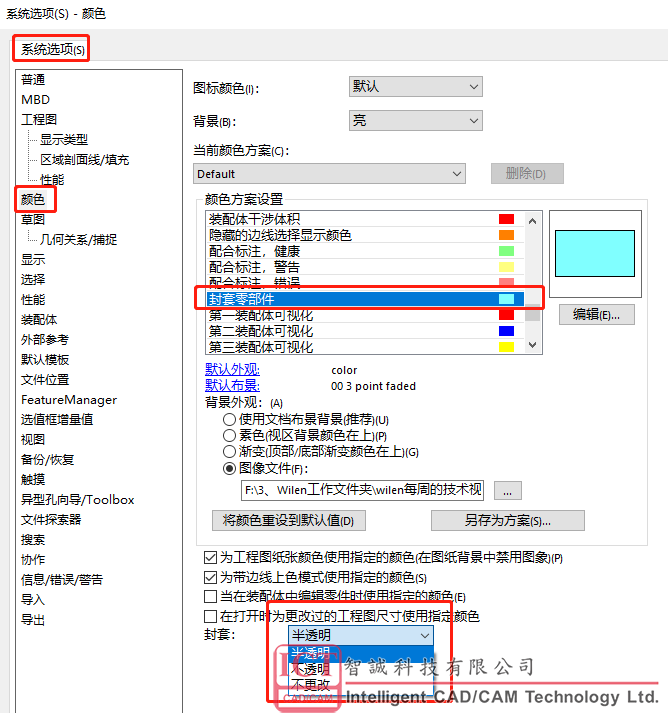668x713 pixels.
Task: Open the 图标颜色 dropdown
Action: 415,87
